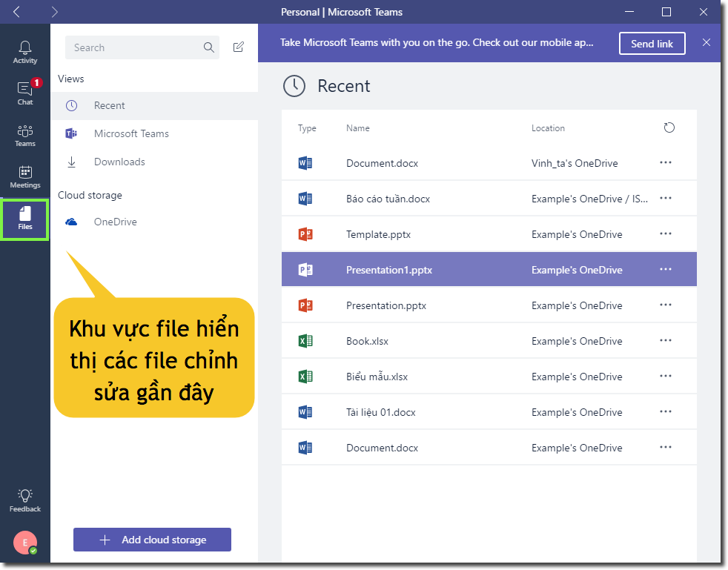Image resolution: width=728 pixels, height=570 pixels.
Task: Open more options for Book.xlsx
Action: [665, 340]
